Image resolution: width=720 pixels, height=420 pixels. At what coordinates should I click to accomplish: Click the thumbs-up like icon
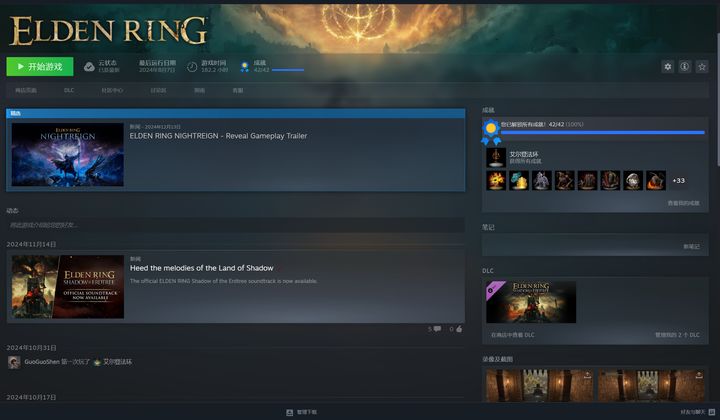pyautogui.click(x=459, y=329)
